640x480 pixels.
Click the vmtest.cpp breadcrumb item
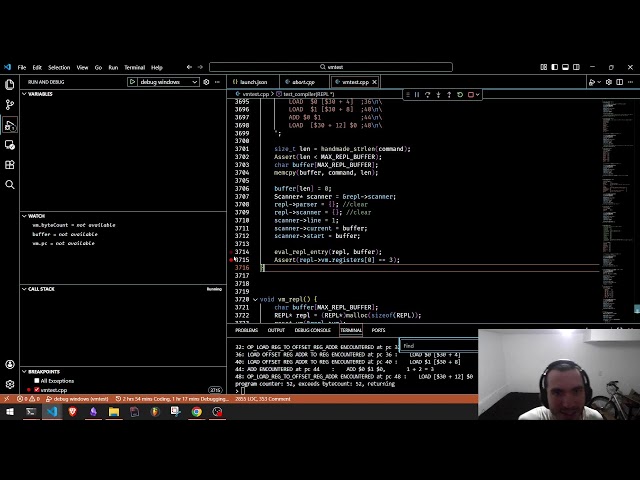coord(253,94)
